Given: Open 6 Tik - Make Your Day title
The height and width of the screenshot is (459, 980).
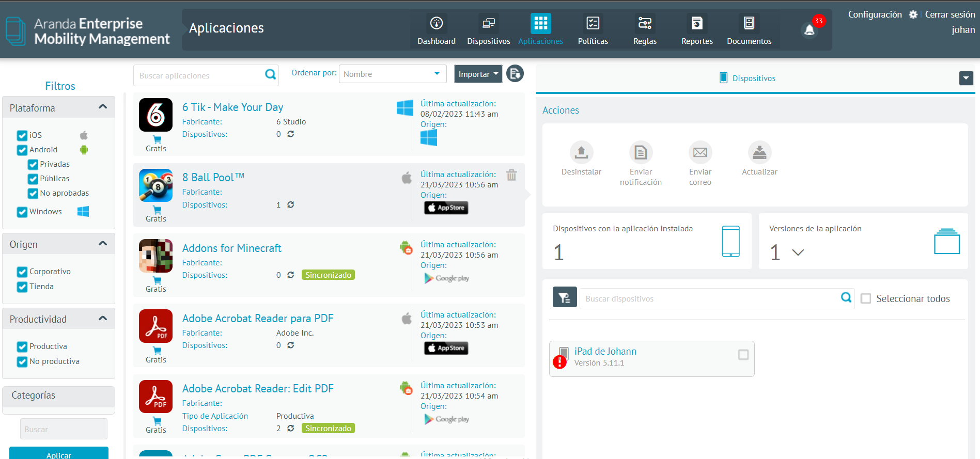Looking at the screenshot, I should [x=232, y=107].
